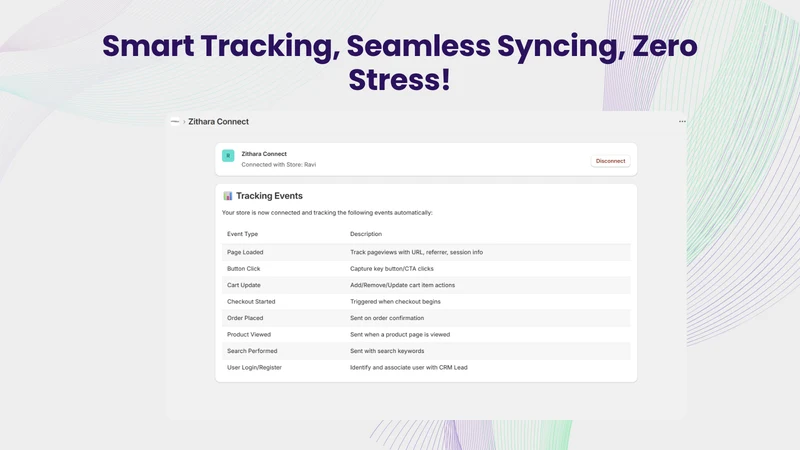Click 'Sent on order confirmation' description
The width and height of the screenshot is (800, 450).
(x=387, y=318)
